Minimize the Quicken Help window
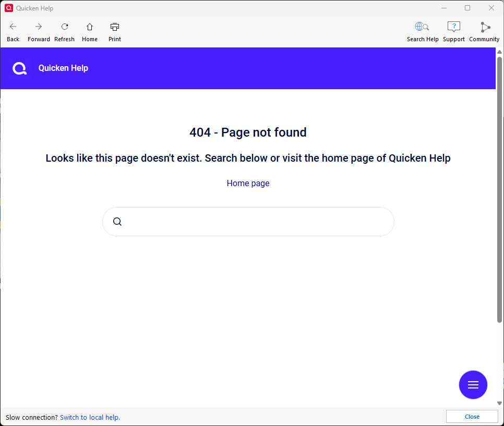The height and width of the screenshot is (426, 504). pos(444,8)
